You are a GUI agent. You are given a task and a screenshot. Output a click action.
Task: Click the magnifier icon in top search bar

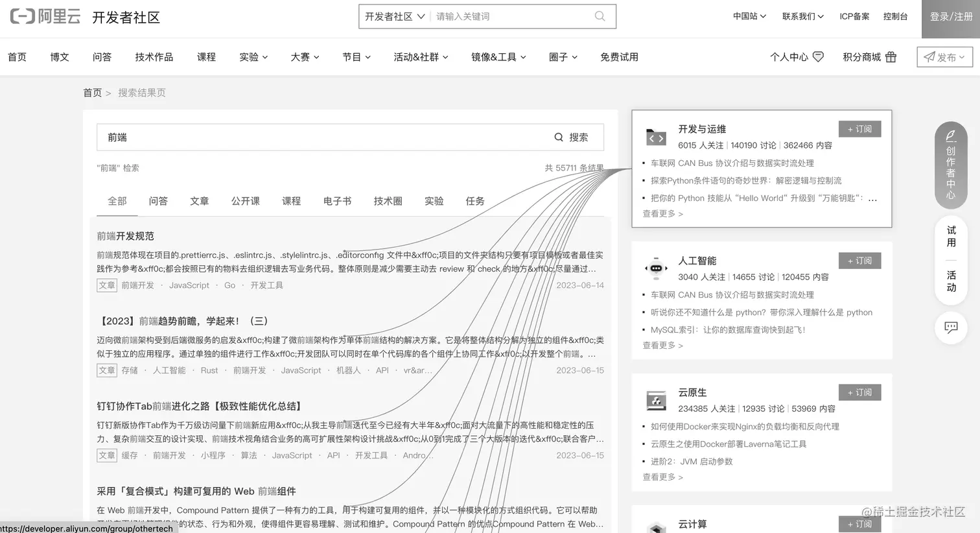click(x=599, y=16)
